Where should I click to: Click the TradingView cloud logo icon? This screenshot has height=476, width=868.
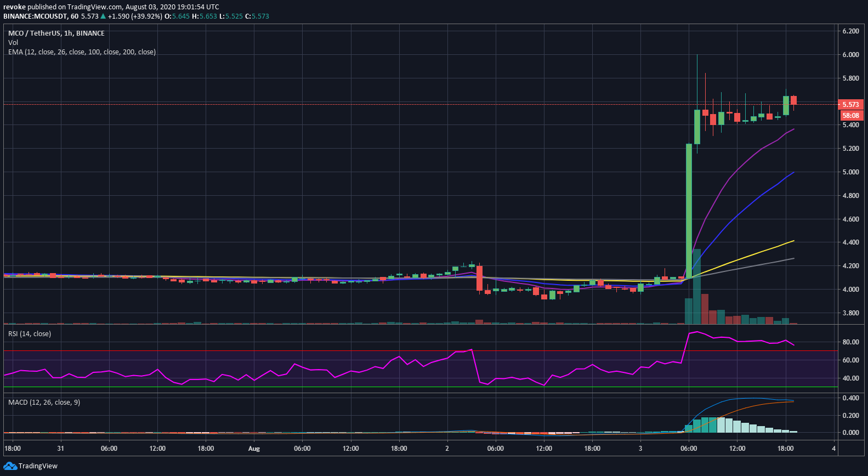click(10, 466)
